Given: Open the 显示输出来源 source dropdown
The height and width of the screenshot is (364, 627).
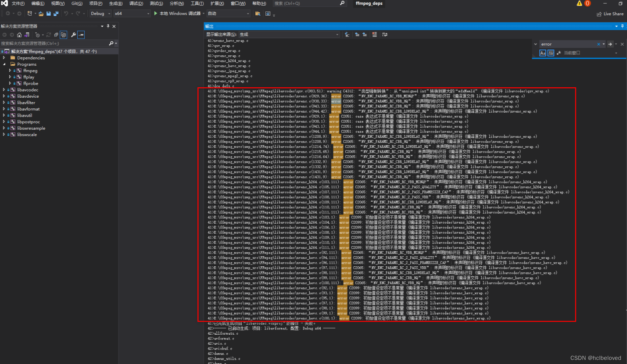Looking at the screenshot, I should [x=336, y=34].
